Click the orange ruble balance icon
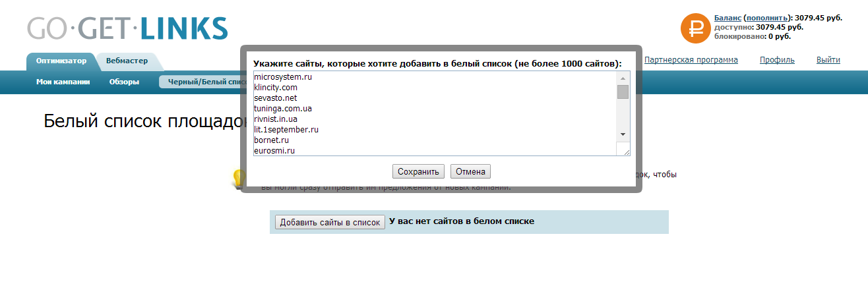Viewport: 868px width, 282px height. coord(695,28)
